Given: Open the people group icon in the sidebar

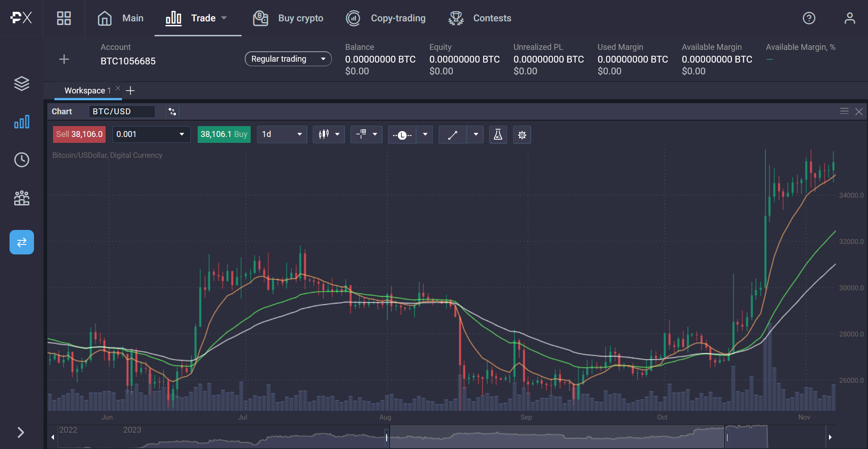Looking at the screenshot, I should [x=22, y=198].
